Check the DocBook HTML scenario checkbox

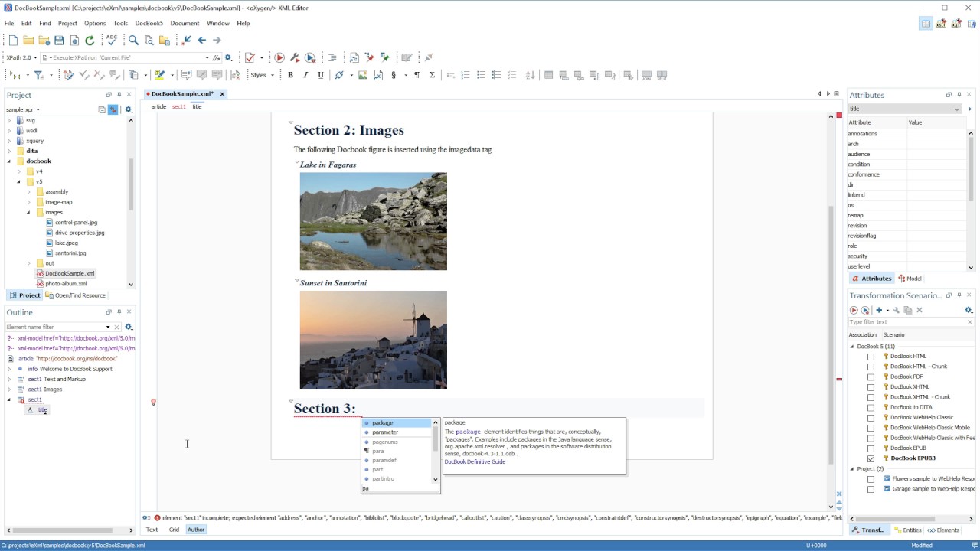(871, 357)
